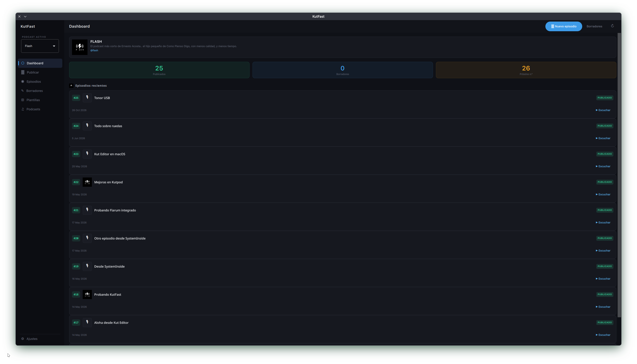Click the Podcasts music note icon
Image resolution: width=637 pixels, height=364 pixels.
23,109
